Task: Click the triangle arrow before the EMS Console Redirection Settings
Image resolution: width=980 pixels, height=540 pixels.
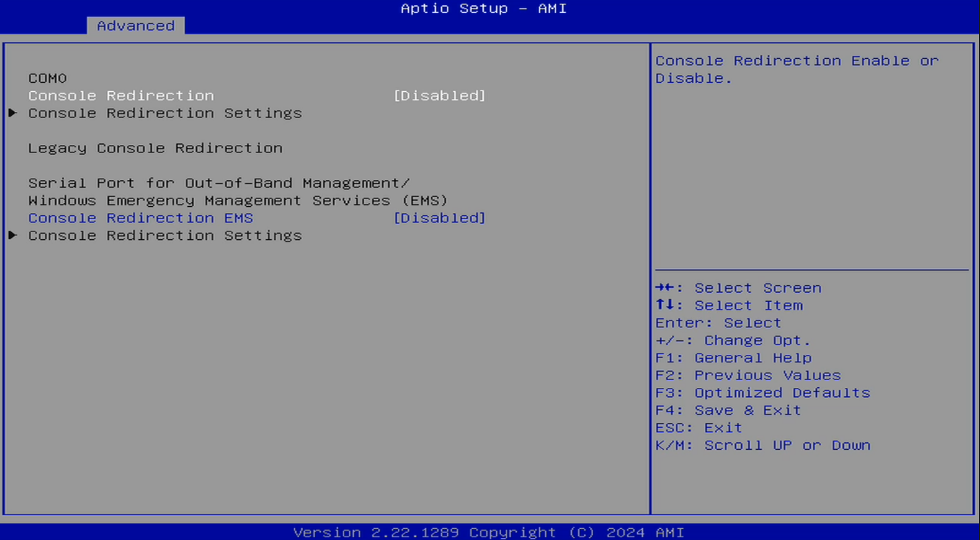Action: pyautogui.click(x=13, y=235)
